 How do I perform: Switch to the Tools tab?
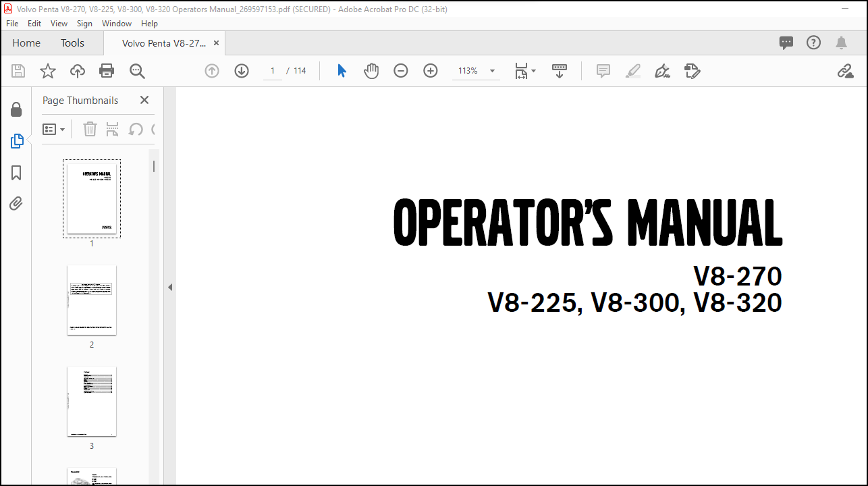pyautogui.click(x=73, y=43)
